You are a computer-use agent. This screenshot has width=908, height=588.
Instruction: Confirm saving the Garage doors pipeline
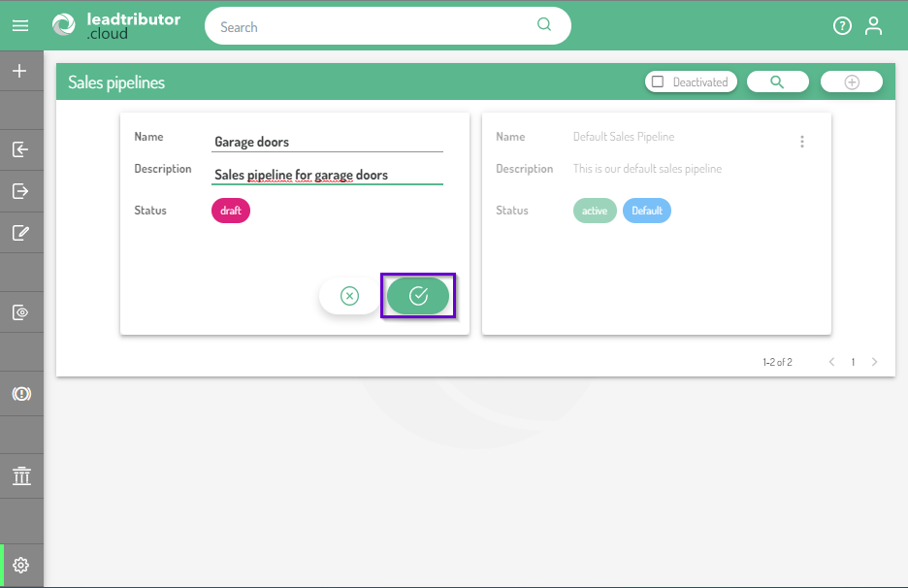point(418,296)
